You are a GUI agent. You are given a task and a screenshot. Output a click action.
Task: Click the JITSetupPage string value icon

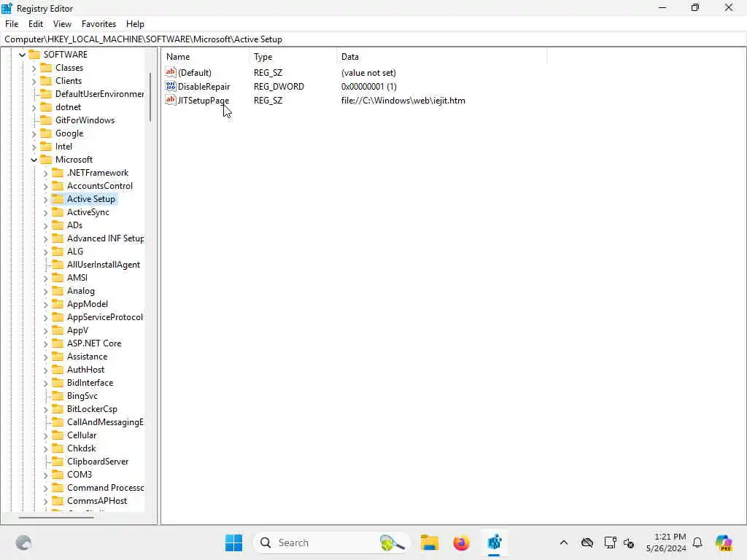[x=171, y=100]
